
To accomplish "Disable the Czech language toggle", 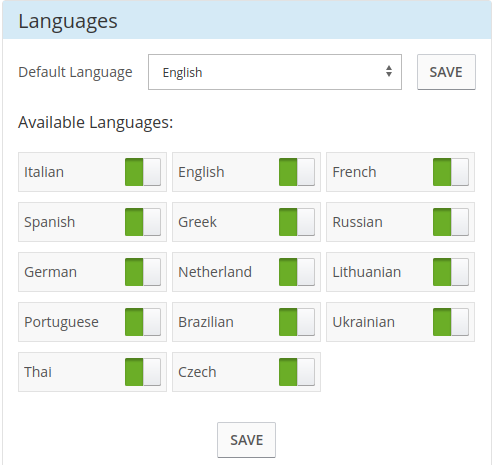I will [x=297, y=372].
